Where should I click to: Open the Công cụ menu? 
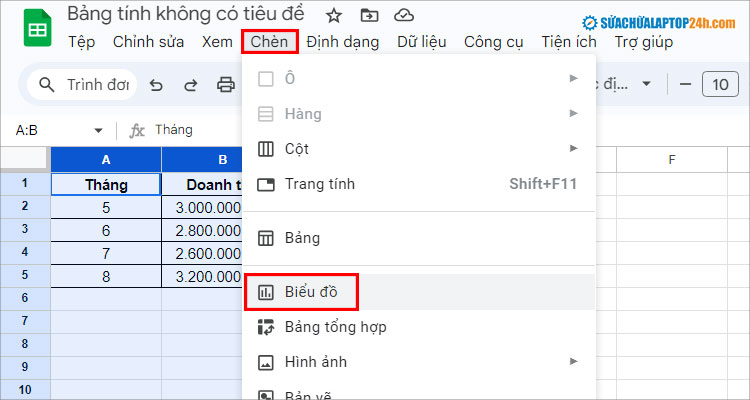tap(494, 42)
